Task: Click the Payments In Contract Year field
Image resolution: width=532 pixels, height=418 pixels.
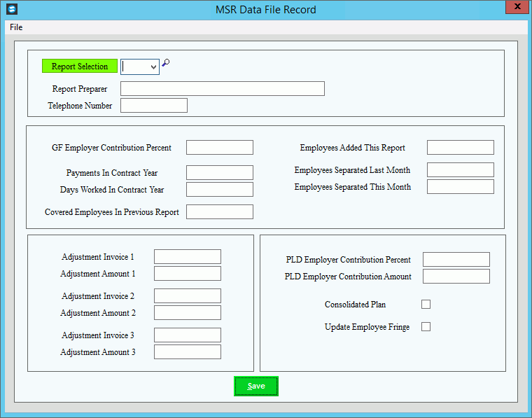Action: 219,173
